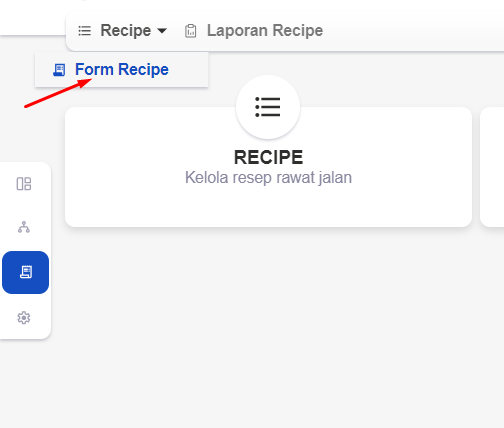
Task: Click the clipboard icon beside Laporan Recipe
Action: tap(191, 31)
